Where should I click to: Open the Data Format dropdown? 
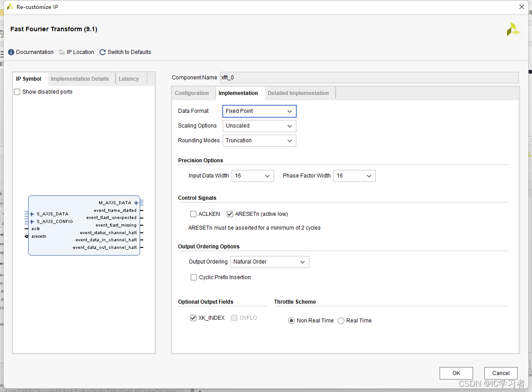[259, 111]
